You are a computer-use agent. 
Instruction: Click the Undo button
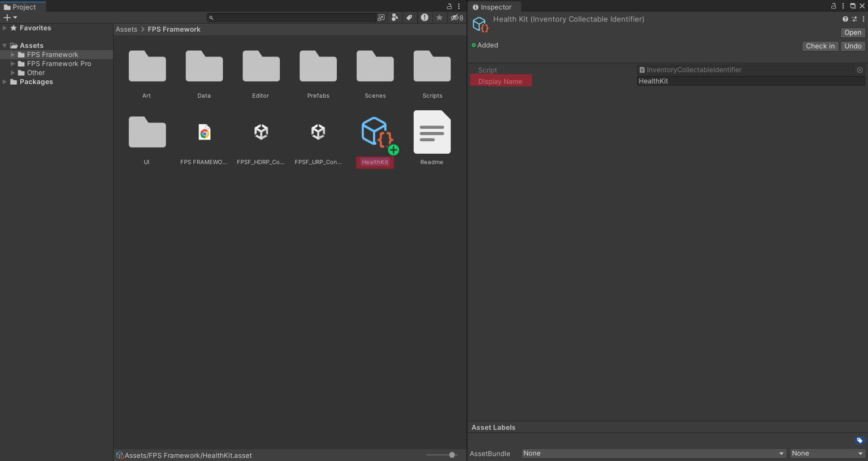[x=853, y=46]
